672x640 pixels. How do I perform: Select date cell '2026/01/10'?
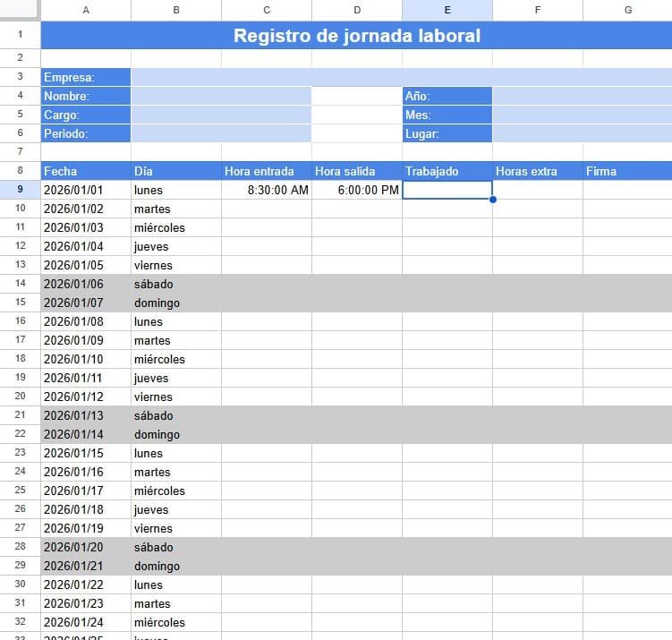tap(86, 359)
